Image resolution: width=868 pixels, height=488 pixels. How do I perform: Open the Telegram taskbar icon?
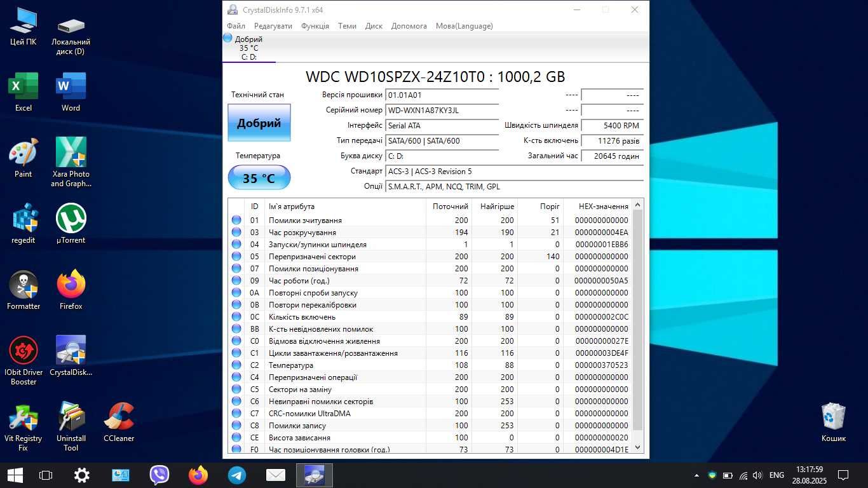(237, 475)
